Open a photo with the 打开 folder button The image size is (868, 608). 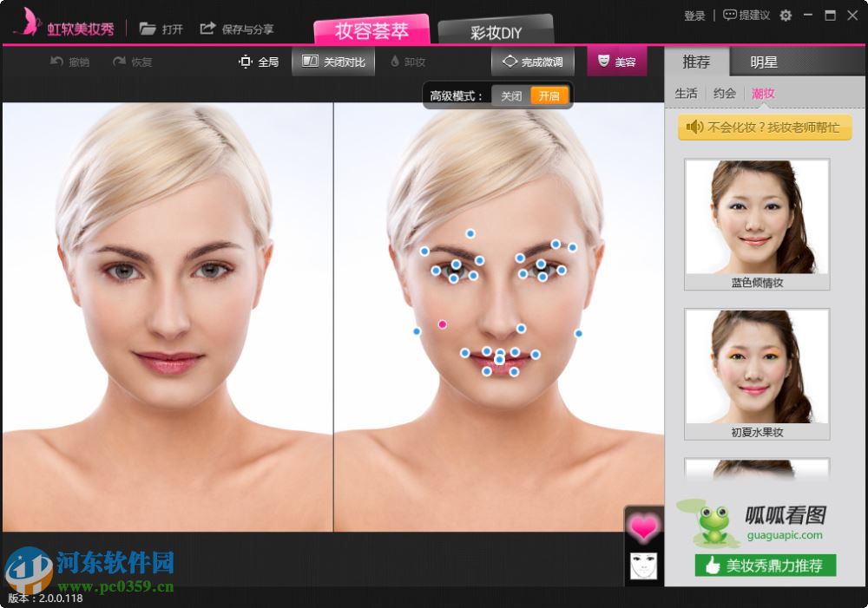pos(161,29)
